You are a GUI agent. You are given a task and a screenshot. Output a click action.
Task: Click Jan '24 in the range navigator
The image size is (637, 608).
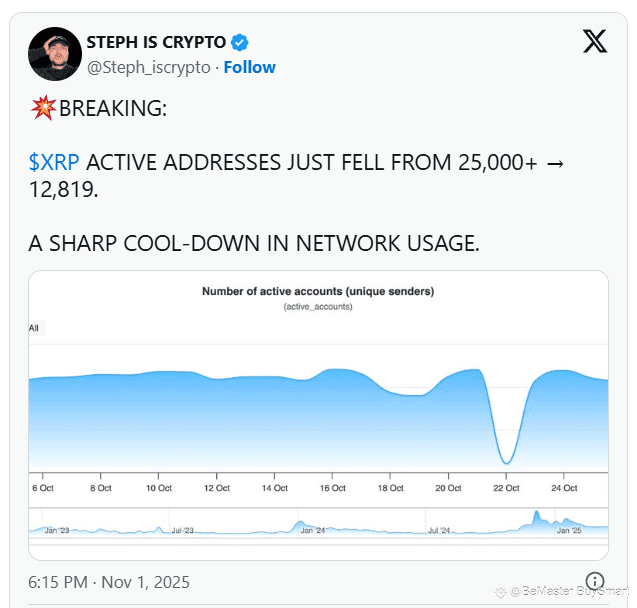coord(312,530)
